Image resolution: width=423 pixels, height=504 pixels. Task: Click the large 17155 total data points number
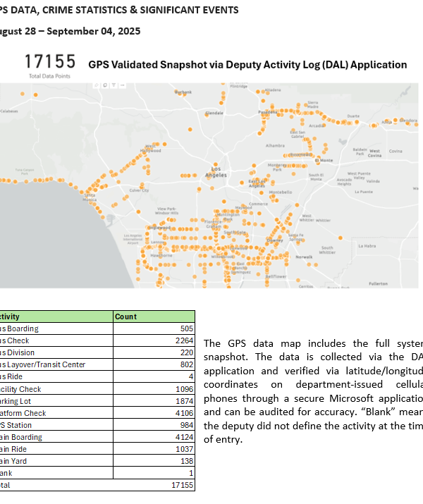pyautogui.click(x=50, y=62)
